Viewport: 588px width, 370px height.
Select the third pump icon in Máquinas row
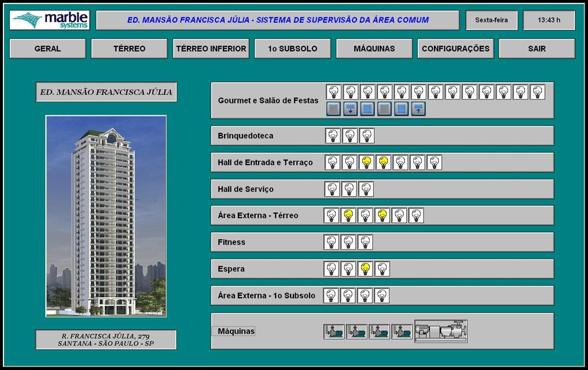pyautogui.click(x=379, y=332)
